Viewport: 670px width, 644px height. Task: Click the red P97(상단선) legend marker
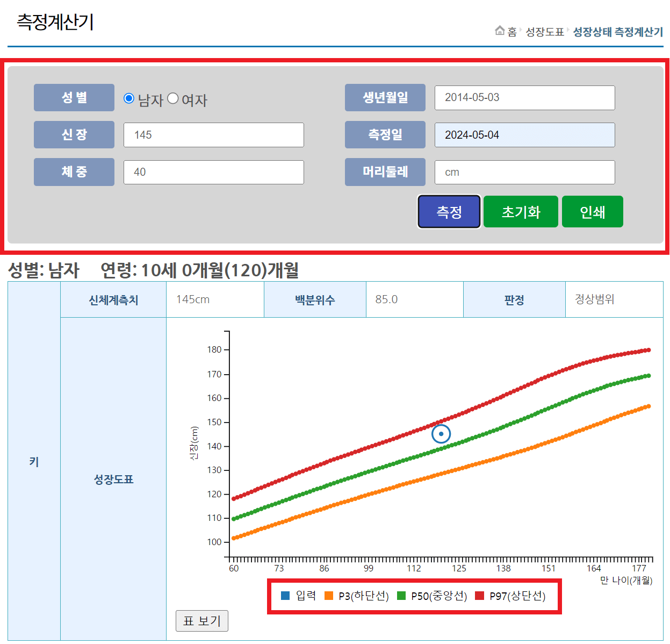480,596
